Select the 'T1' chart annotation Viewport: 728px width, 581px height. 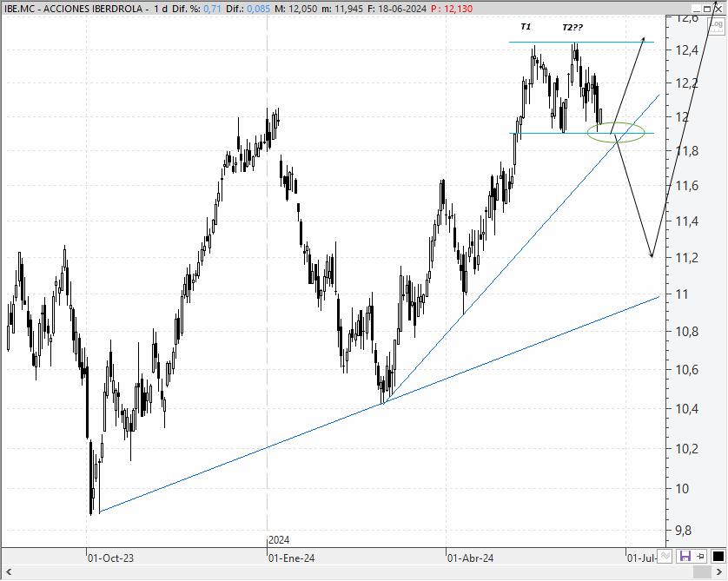[x=526, y=26]
